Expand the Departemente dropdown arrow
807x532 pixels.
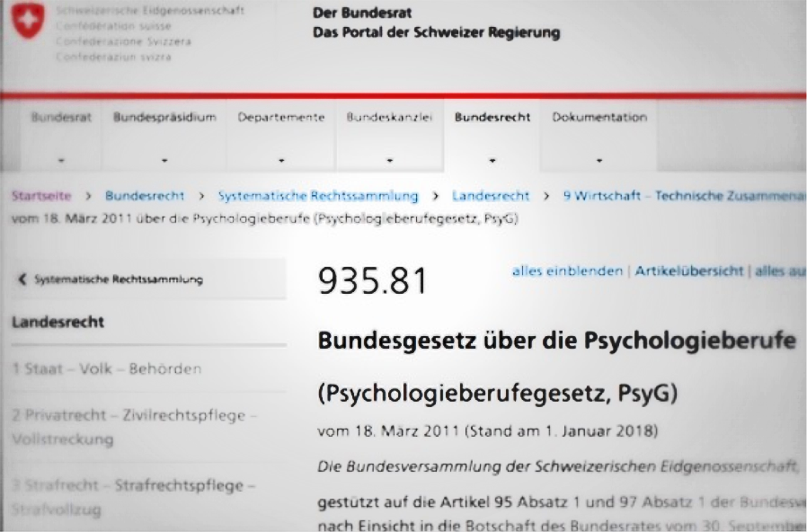tap(281, 161)
